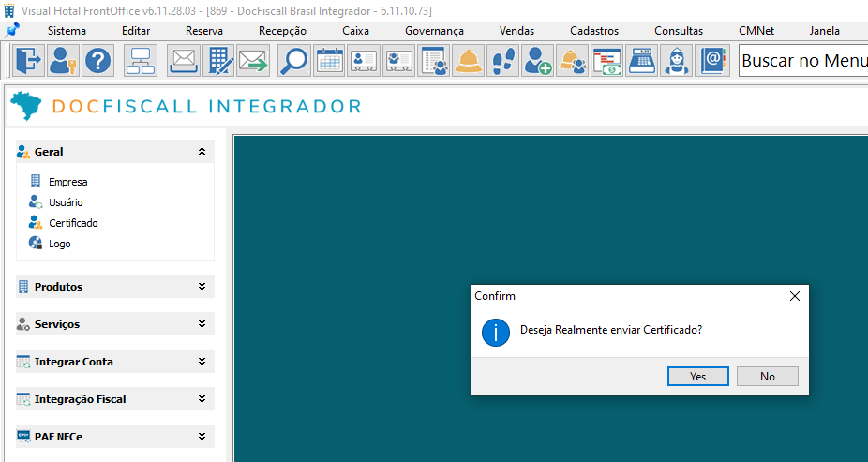Image resolution: width=868 pixels, height=462 pixels.
Task: Click the housekeeper maid icon
Action: [677, 61]
